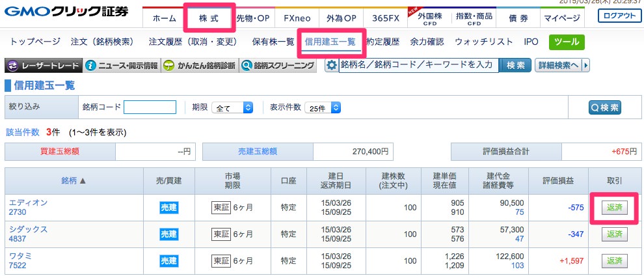
Task: Click 評価損益合計 value +675円
Action: (624, 151)
